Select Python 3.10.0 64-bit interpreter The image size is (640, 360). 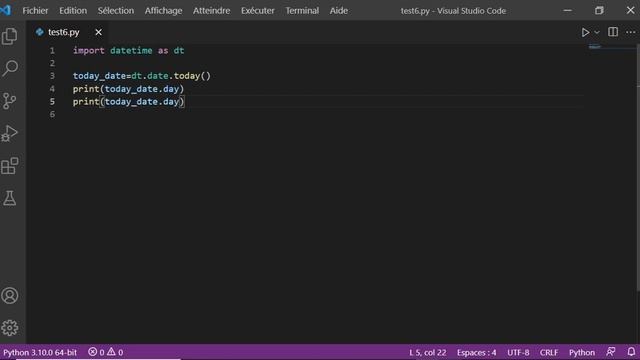[40, 352]
